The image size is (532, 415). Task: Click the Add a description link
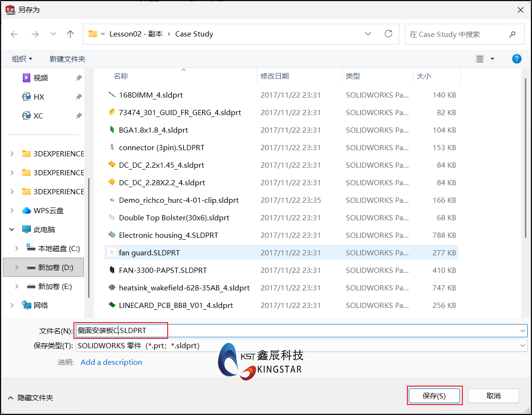111,362
